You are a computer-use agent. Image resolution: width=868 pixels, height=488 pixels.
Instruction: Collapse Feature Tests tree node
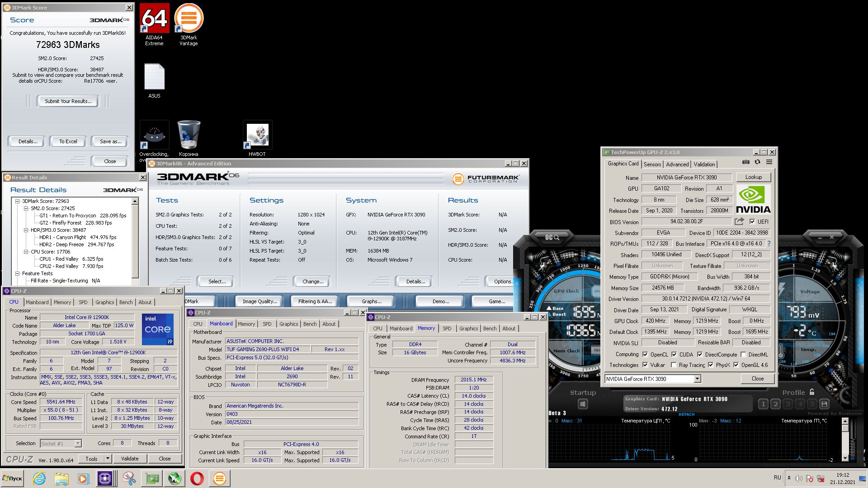coord(18,273)
